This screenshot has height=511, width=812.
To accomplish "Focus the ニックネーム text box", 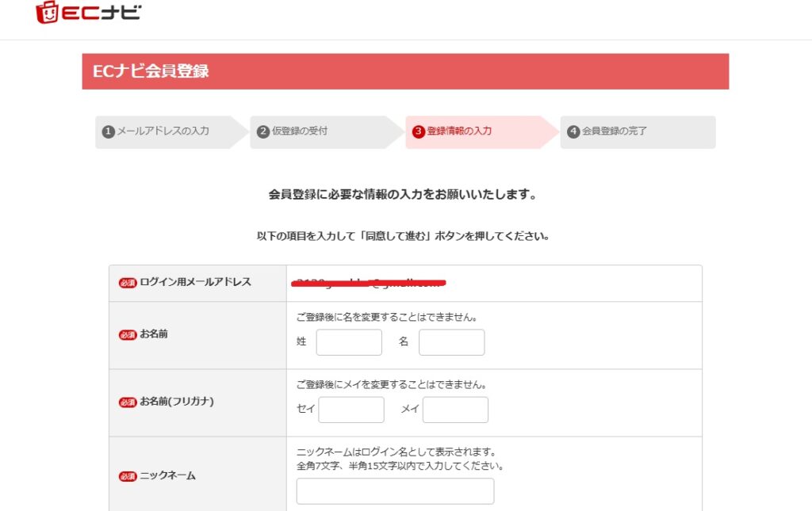I will 395,491.
